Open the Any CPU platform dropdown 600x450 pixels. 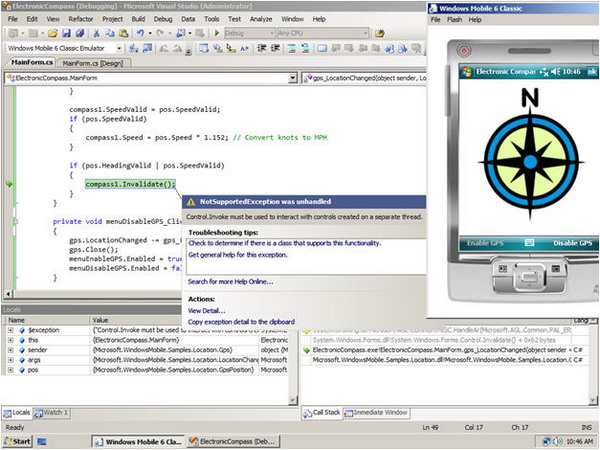[x=366, y=33]
